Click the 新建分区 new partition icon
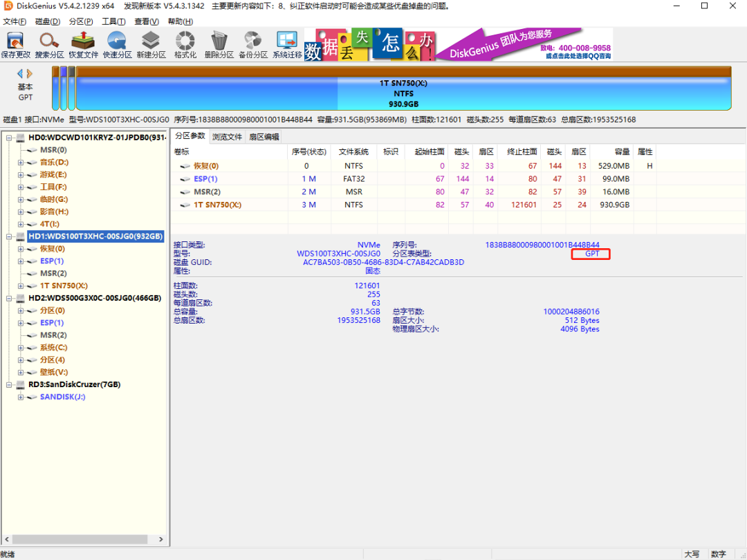Image resolution: width=747 pixels, height=560 pixels. pyautogui.click(x=151, y=45)
